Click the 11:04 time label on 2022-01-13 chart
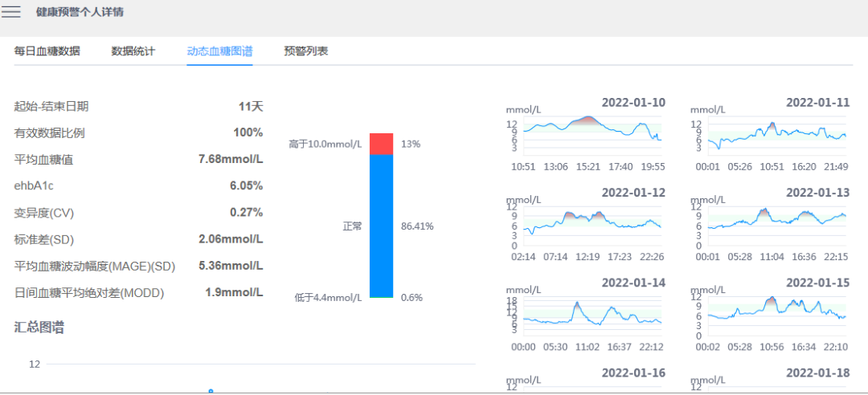Viewport: 868px width, 395px height. point(771,257)
